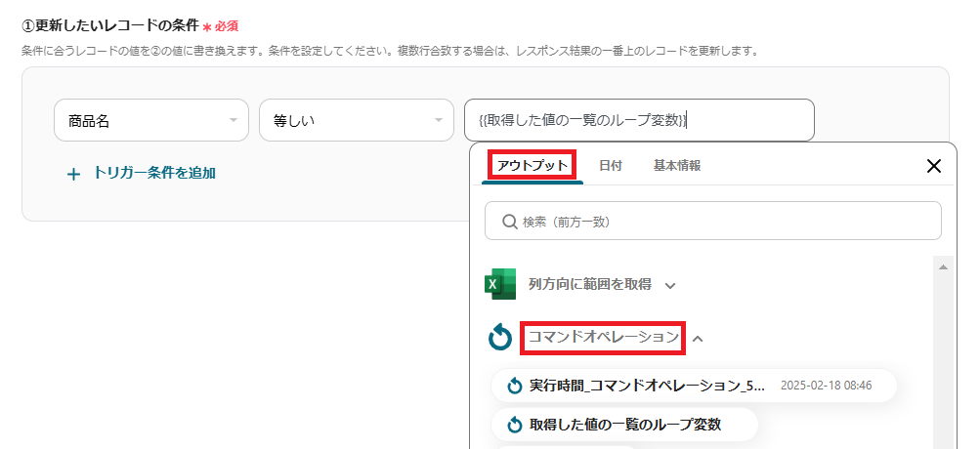Viewport: 980px width, 449px height.
Task: Switch to the アウトプット tab
Action: click(532, 166)
